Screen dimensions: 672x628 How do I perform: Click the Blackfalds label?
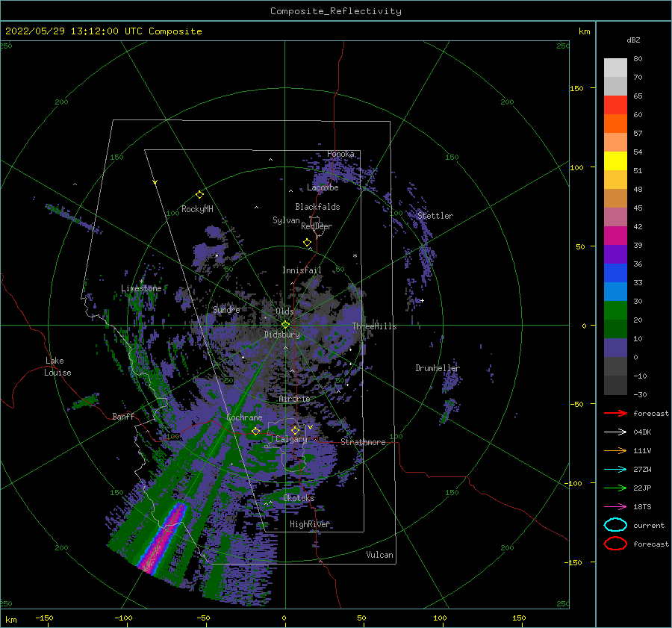[x=317, y=207]
